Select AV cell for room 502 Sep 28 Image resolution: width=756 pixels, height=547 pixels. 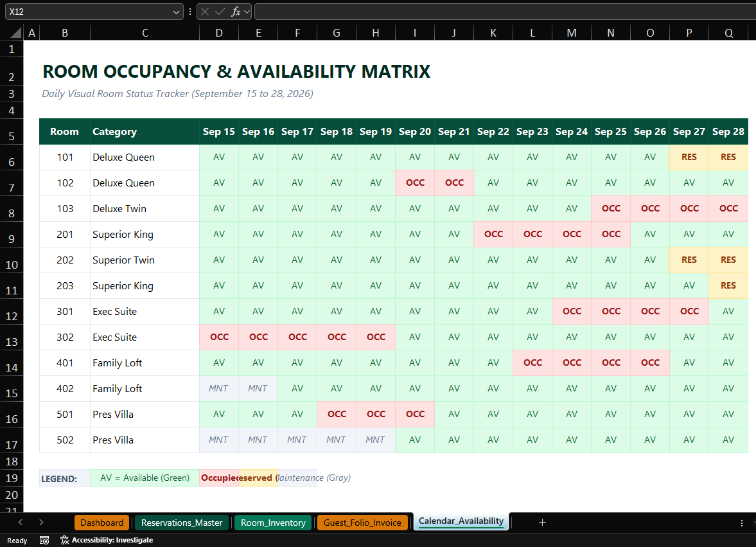pyautogui.click(x=728, y=440)
